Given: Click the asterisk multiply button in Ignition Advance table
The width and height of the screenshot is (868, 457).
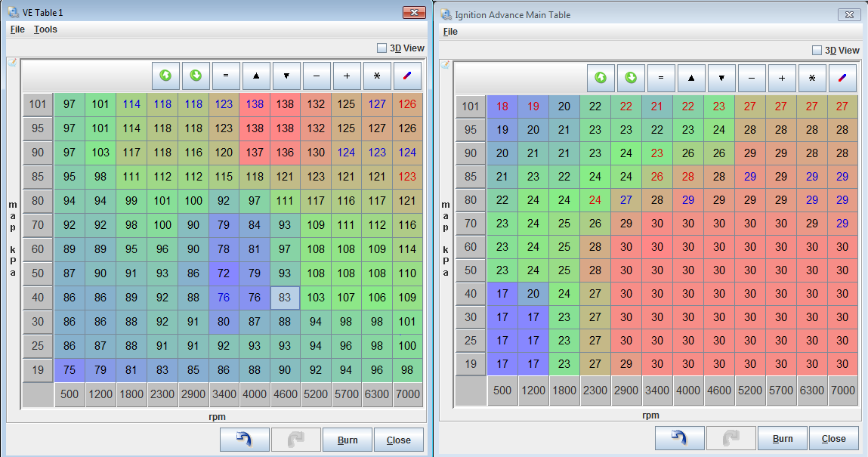Looking at the screenshot, I should (x=812, y=78).
